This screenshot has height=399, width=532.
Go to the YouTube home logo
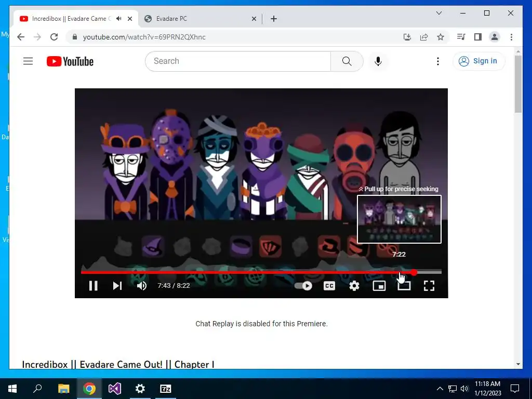coord(70,61)
